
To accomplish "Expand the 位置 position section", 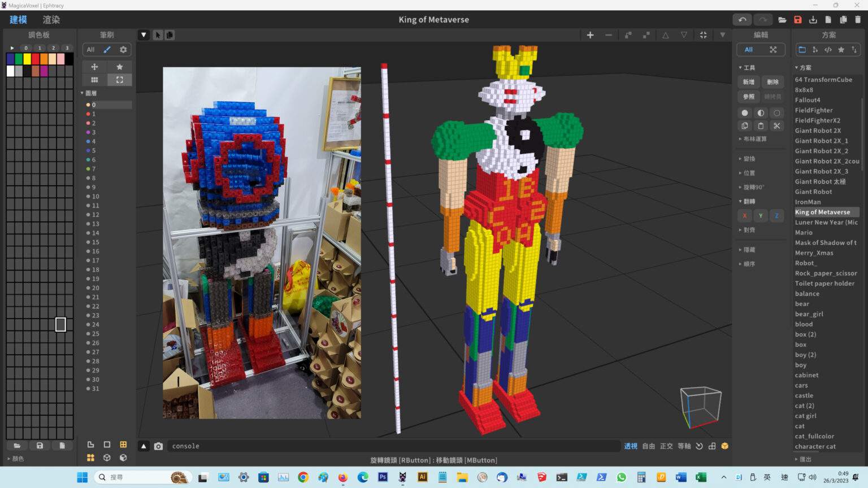I will click(747, 173).
